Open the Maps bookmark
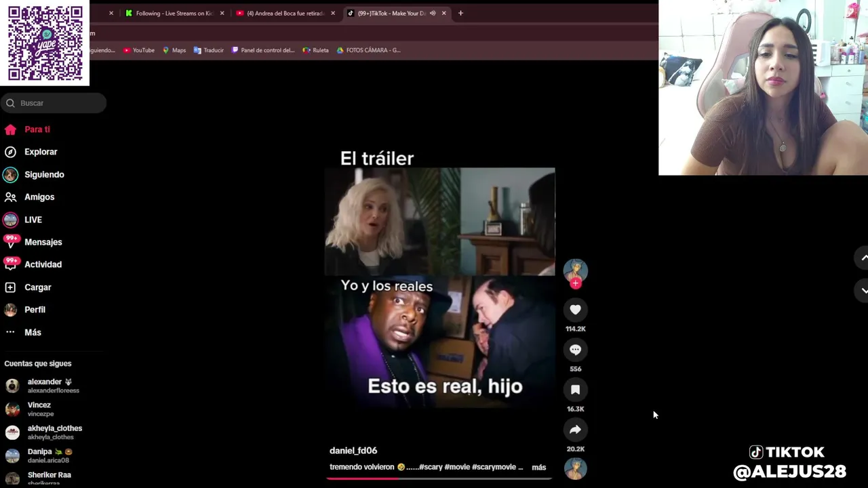The height and width of the screenshot is (488, 868). 174,50
